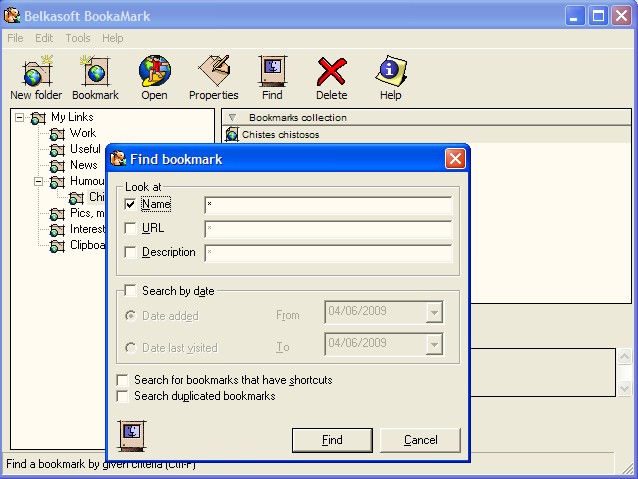The height and width of the screenshot is (479, 638).
Task: Click the Help info toolbar icon
Action: (x=391, y=71)
